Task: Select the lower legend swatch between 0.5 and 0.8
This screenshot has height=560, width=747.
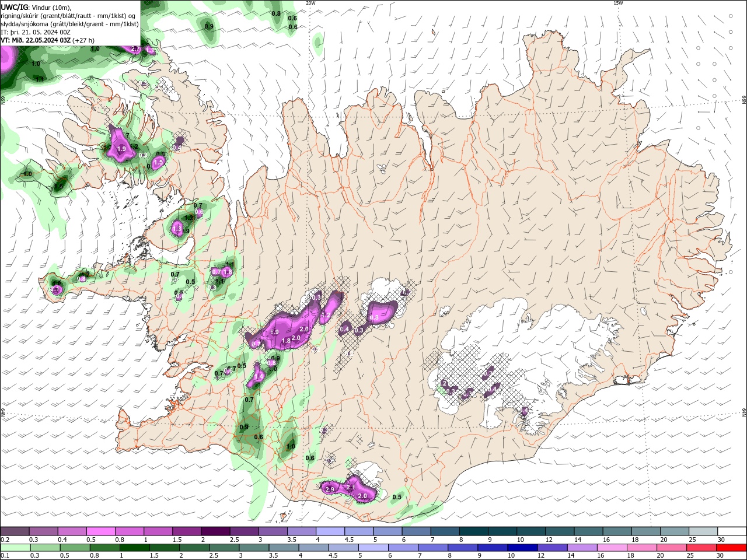Action: point(75,548)
